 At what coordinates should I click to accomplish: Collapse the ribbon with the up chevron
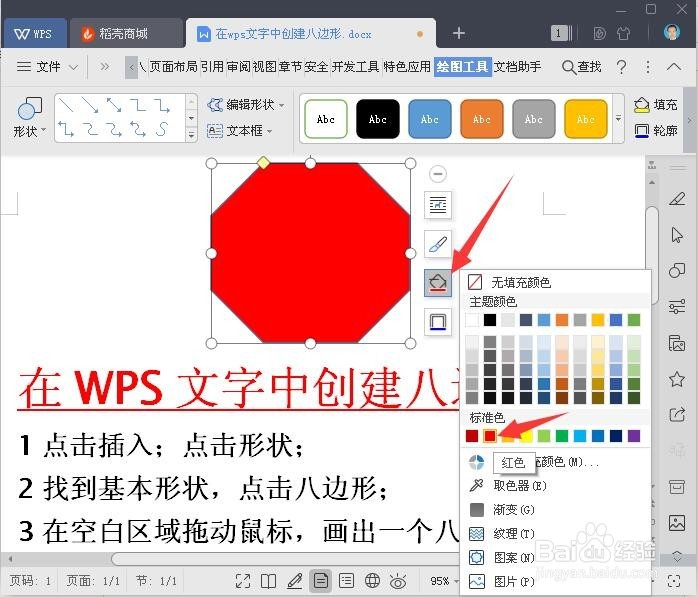point(674,67)
